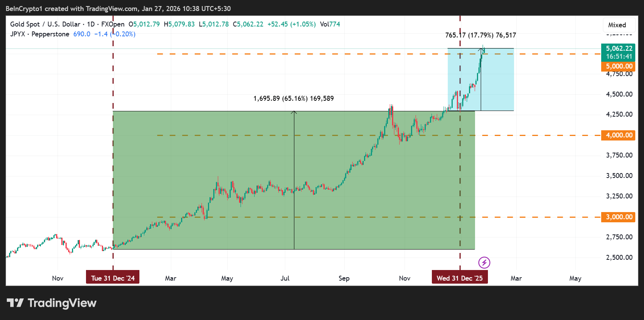
Task: Click the Gold Spot / U.S. Dollar symbol title
Action: 45,24
